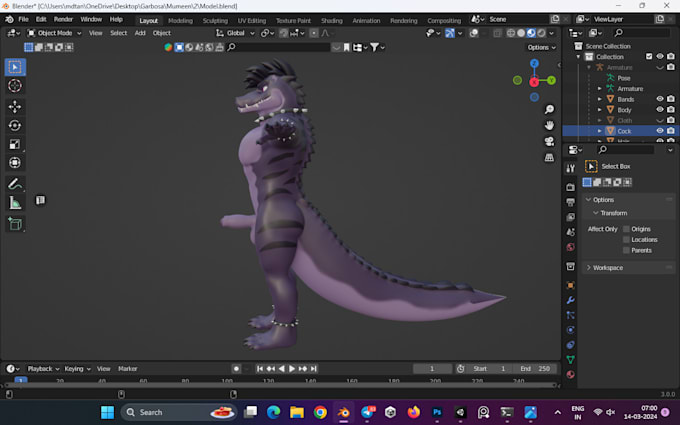Toggle the camera view icon
Image resolution: width=680 pixels, height=425 pixels.
(549, 141)
